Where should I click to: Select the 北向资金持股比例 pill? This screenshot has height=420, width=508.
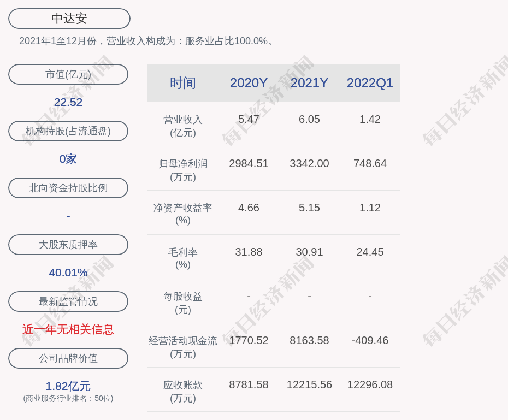tap(68, 188)
